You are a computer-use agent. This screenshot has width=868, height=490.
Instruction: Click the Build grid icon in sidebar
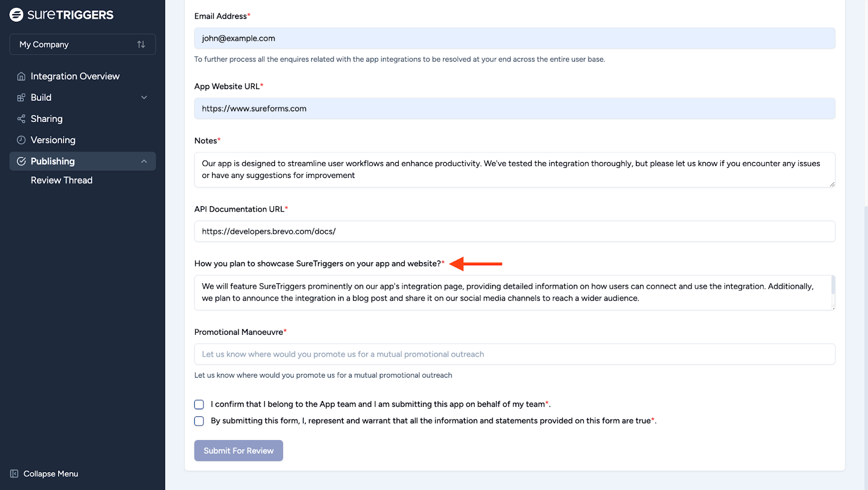coord(21,97)
